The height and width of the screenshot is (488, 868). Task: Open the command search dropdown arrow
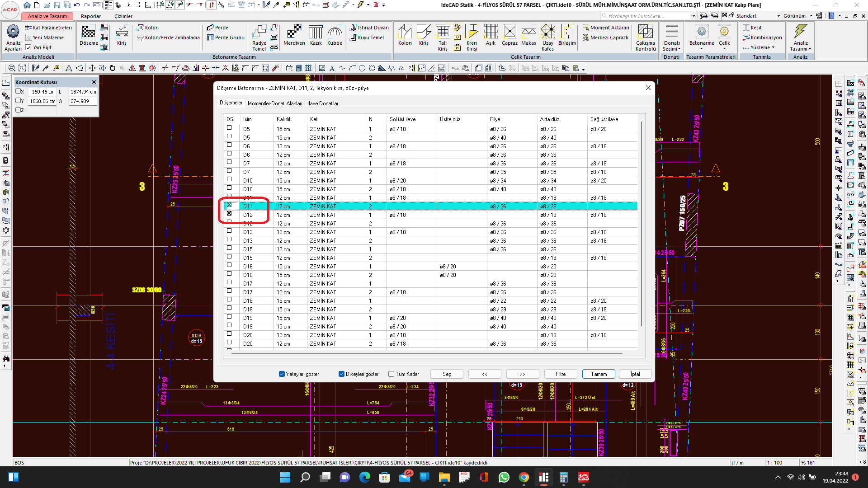point(693,16)
